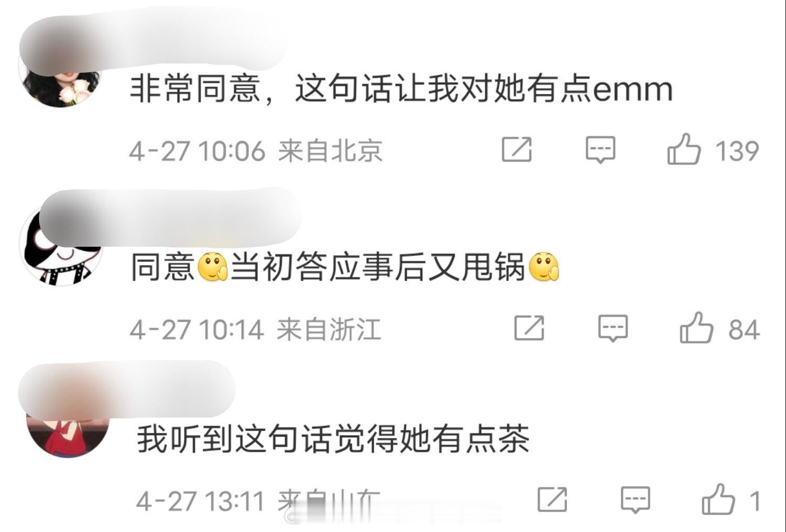Select the comment "我听到这句话觉得她有点茶"

click(333, 439)
